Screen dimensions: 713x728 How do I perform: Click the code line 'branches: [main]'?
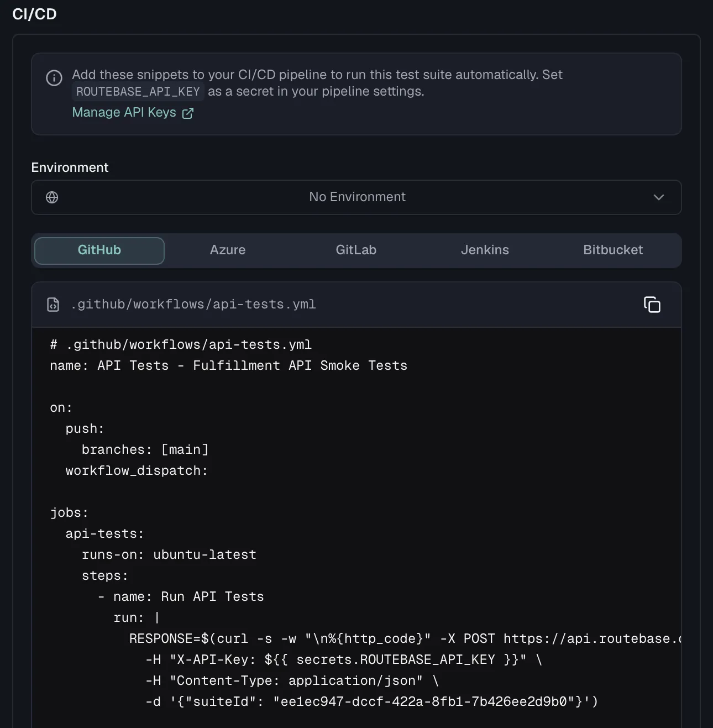tap(145, 450)
